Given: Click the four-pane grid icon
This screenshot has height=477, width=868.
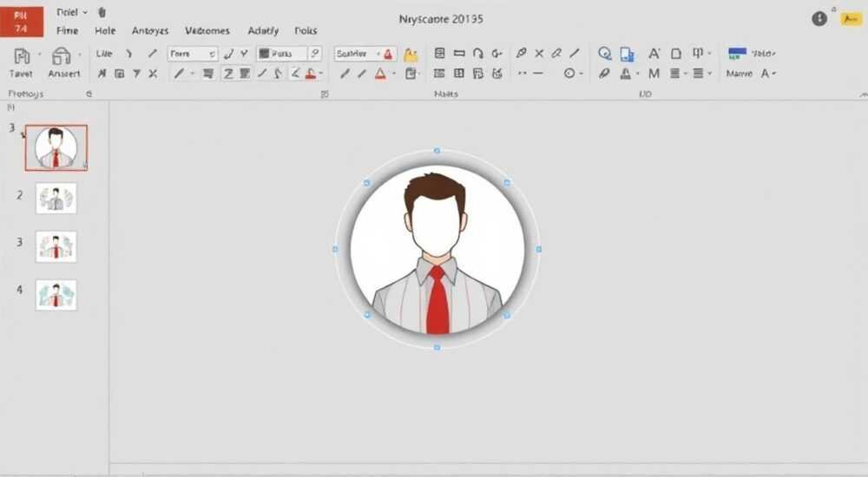Looking at the screenshot, I should [x=459, y=73].
